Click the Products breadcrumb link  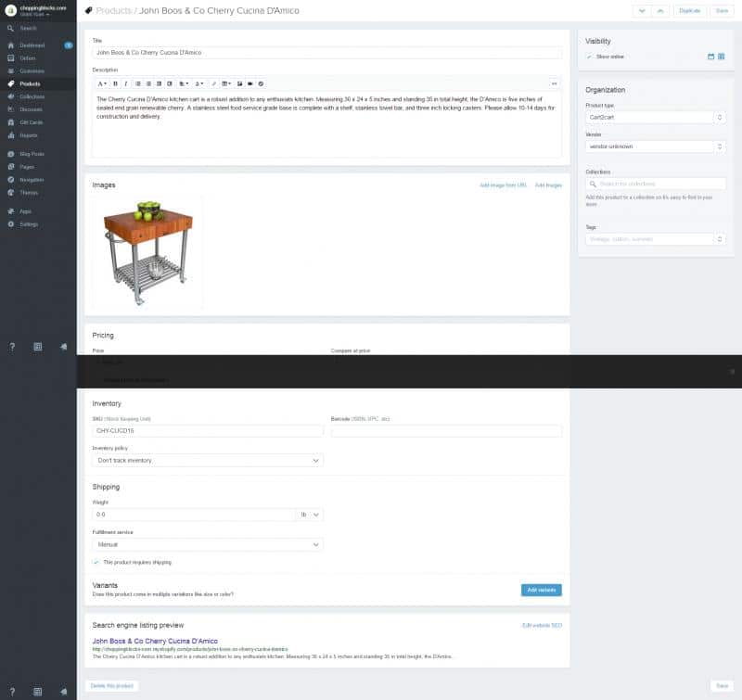(x=113, y=10)
